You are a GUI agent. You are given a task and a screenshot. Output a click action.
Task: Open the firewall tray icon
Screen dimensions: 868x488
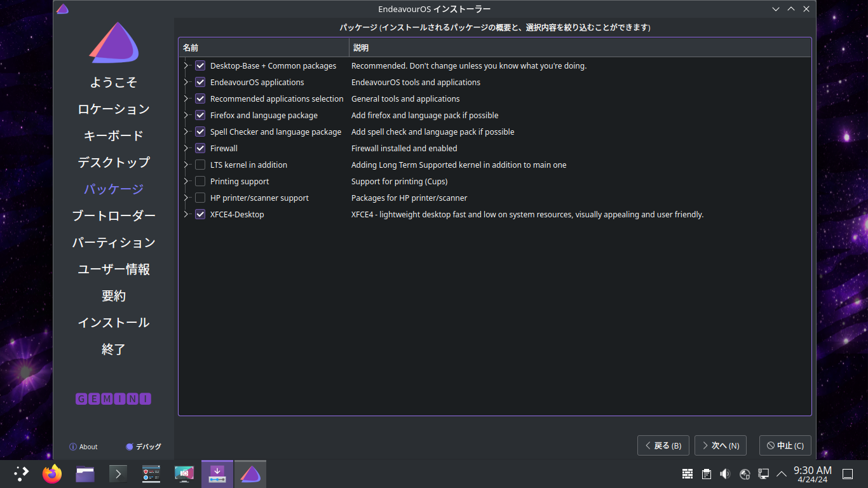(x=688, y=474)
